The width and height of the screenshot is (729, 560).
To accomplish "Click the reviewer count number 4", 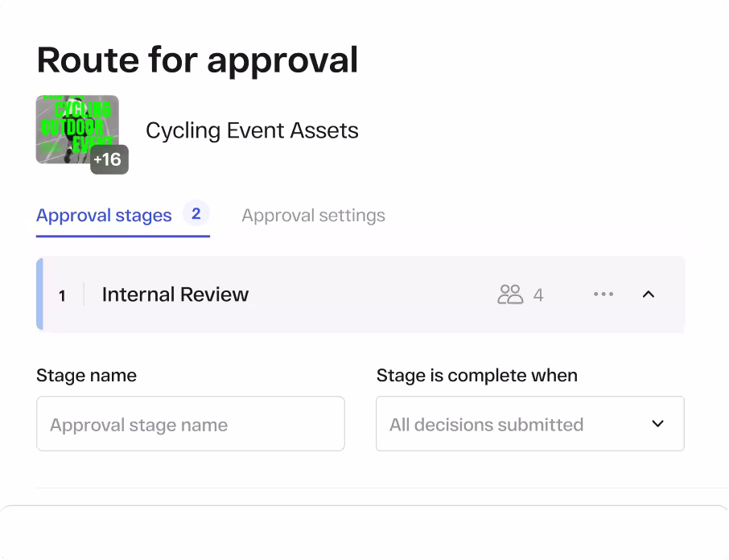I will coord(538,295).
